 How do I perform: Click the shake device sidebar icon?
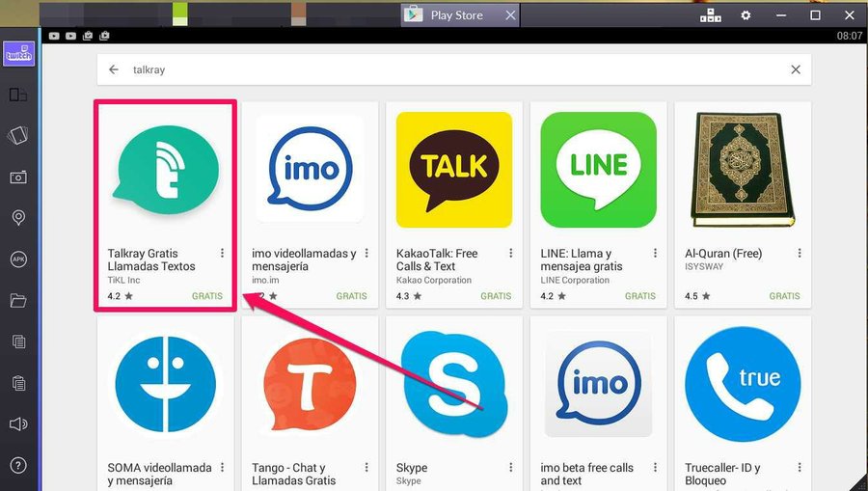[x=17, y=136]
